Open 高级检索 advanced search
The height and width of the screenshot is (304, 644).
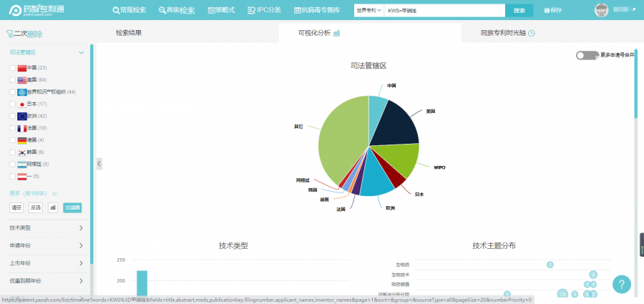pyautogui.click(x=175, y=11)
